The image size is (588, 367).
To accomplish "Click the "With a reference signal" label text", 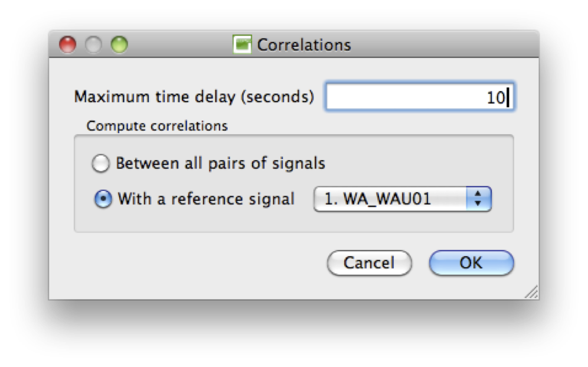I will point(206,200).
